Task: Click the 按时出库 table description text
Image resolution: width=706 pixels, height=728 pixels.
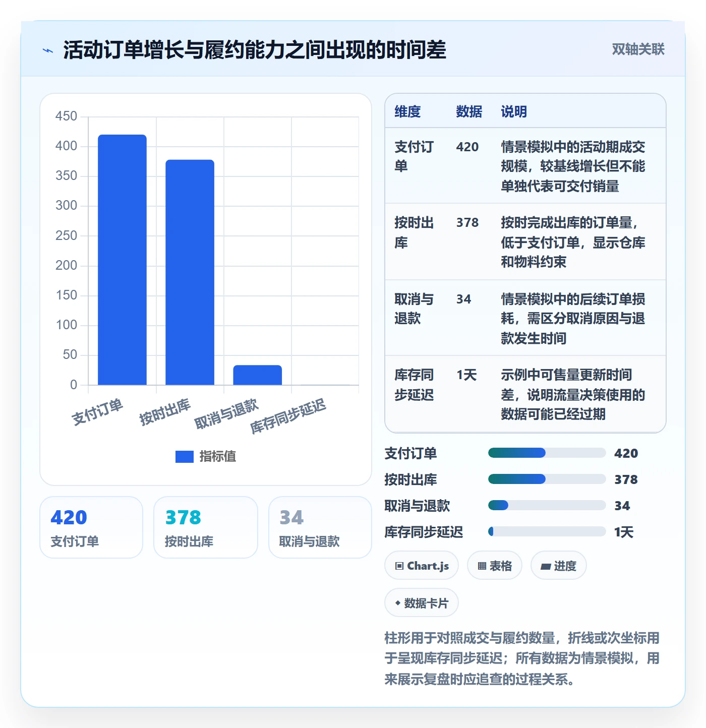Action: [x=573, y=242]
